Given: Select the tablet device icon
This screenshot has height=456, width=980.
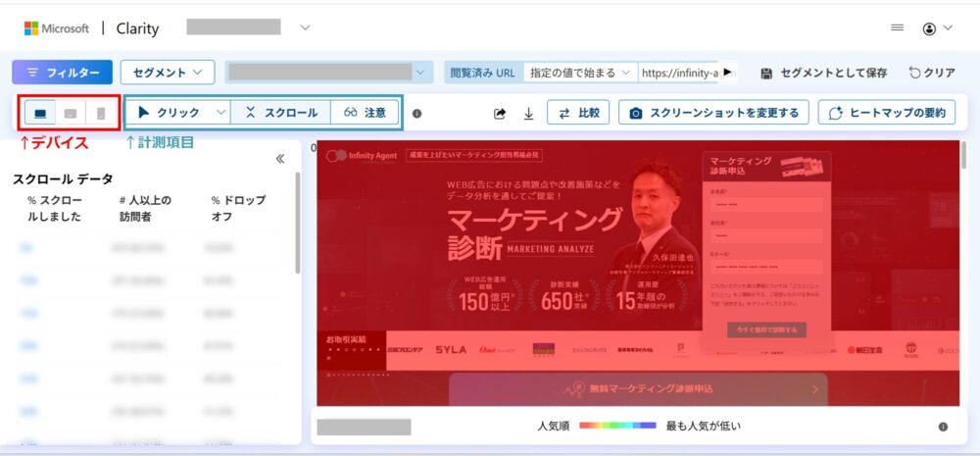Looking at the screenshot, I should pyautogui.click(x=71, y=113).
